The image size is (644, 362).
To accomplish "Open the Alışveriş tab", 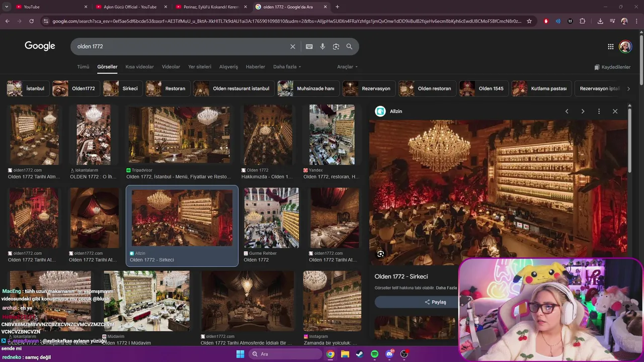I will click(228, 67).
